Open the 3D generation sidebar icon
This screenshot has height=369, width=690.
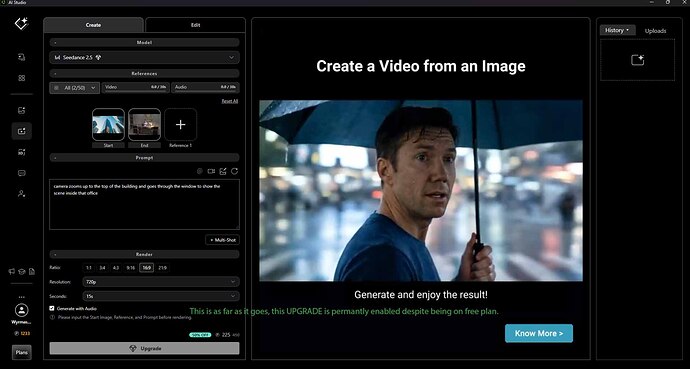21,152
